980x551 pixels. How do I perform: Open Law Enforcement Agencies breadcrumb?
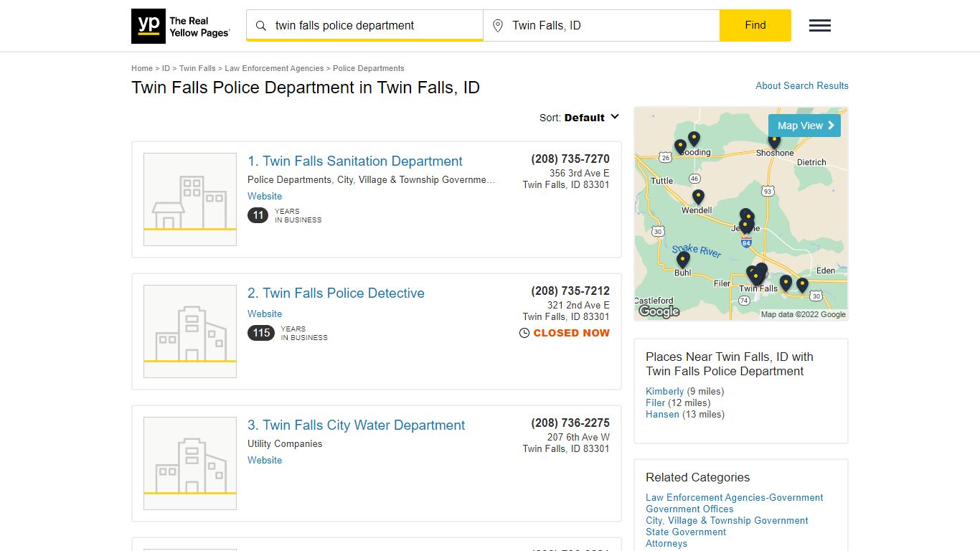(274, 68)
